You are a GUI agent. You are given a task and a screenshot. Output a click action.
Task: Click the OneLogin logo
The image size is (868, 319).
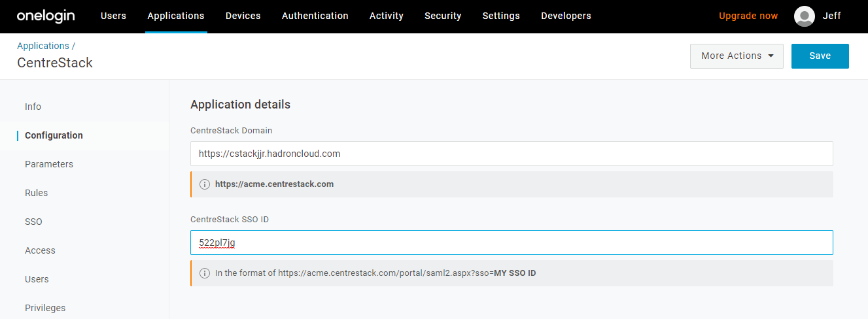[x=44, y=16]
